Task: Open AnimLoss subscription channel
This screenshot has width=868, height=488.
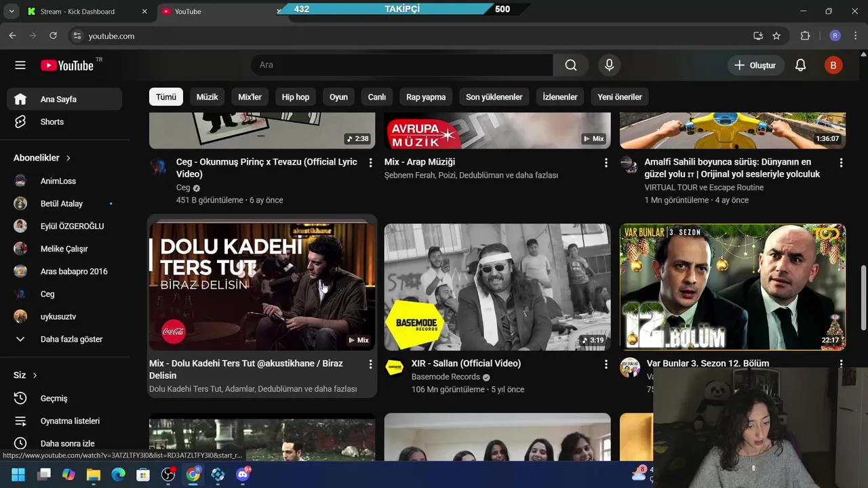Action: coord(64,181)
